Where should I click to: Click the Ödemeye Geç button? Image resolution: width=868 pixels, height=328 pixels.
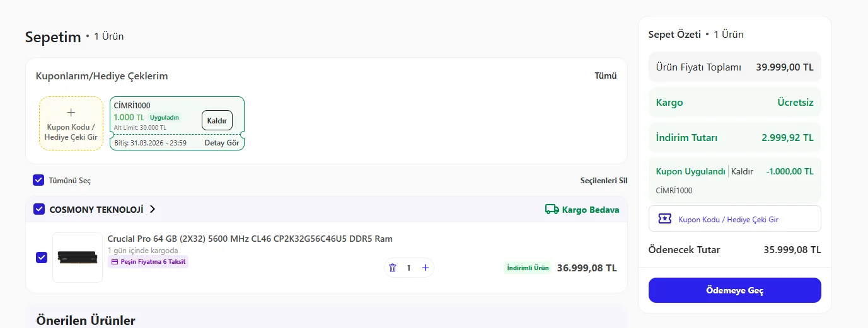(x=735, y=290)
